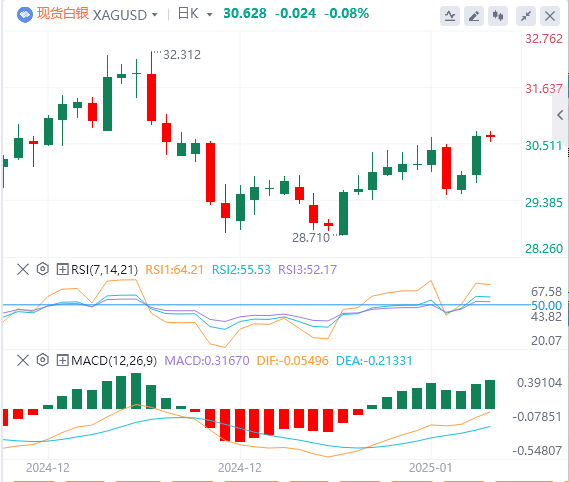The width and height of the screenshot is (569, 482).
Task: Expand side panel with left chevron
Action: pyautogui.click(x=560, y=115)
